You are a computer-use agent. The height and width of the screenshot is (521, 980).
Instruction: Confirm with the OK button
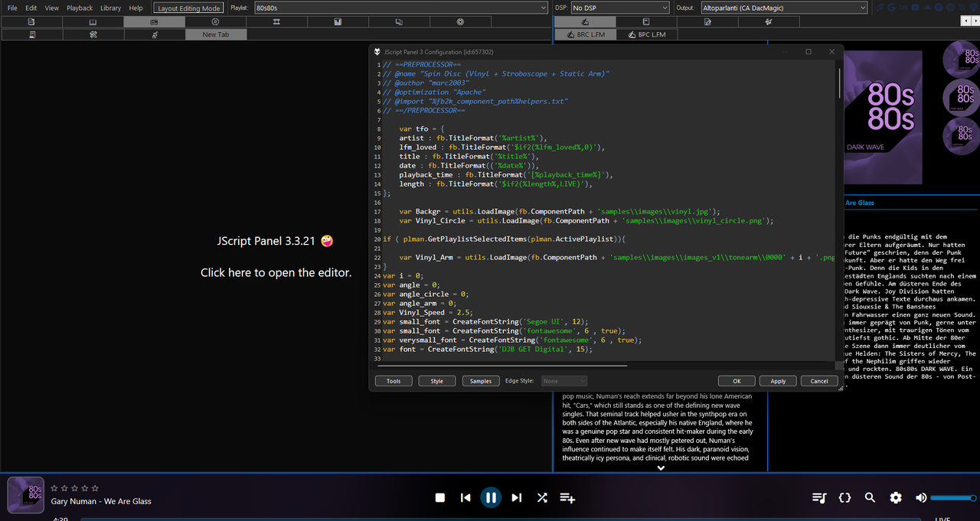737,381
